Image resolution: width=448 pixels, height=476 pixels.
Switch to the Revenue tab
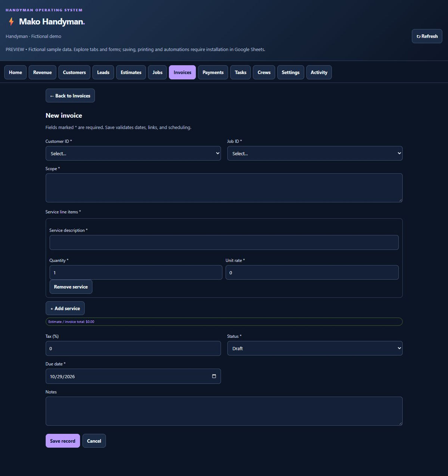coord(43,72)
